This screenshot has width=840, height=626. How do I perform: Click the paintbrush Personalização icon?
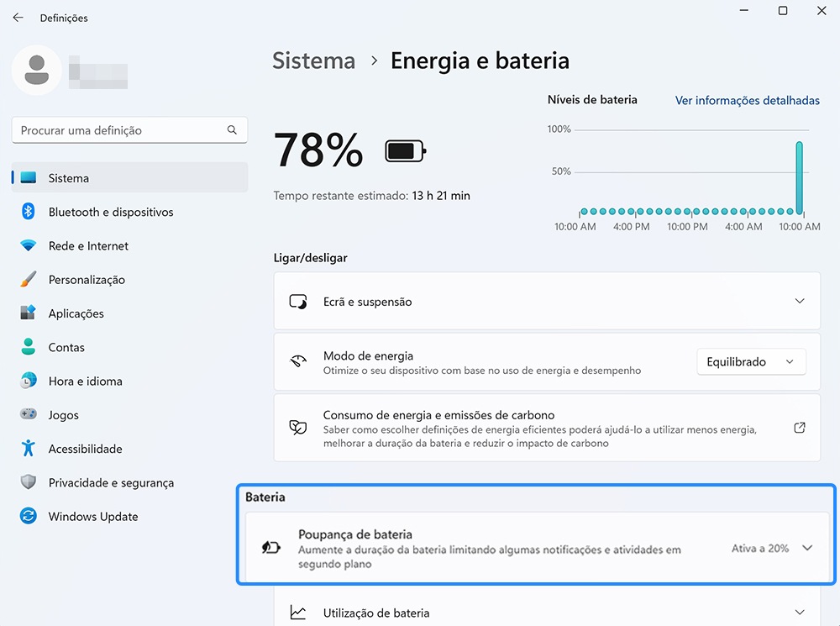29,279
